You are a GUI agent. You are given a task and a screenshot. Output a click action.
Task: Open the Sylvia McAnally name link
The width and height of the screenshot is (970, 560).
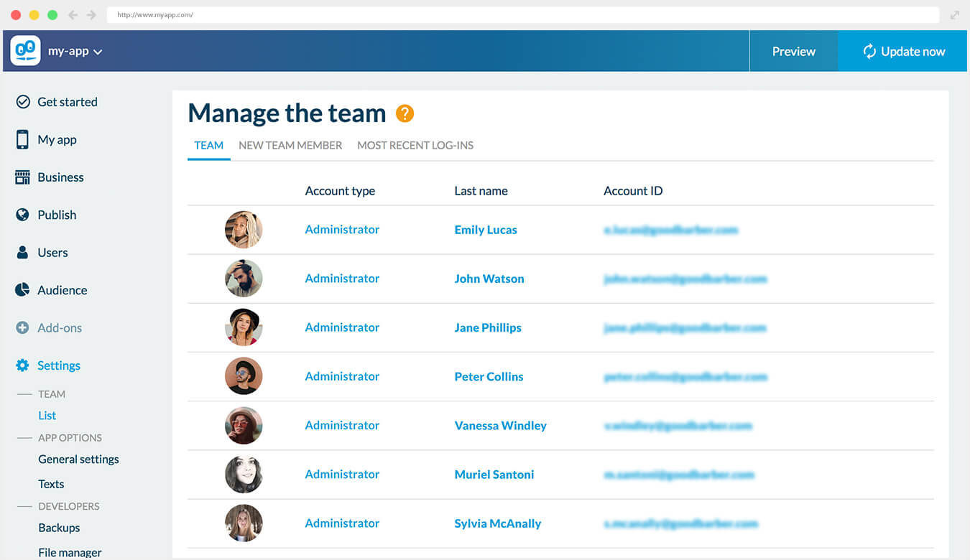coord(498,523)
